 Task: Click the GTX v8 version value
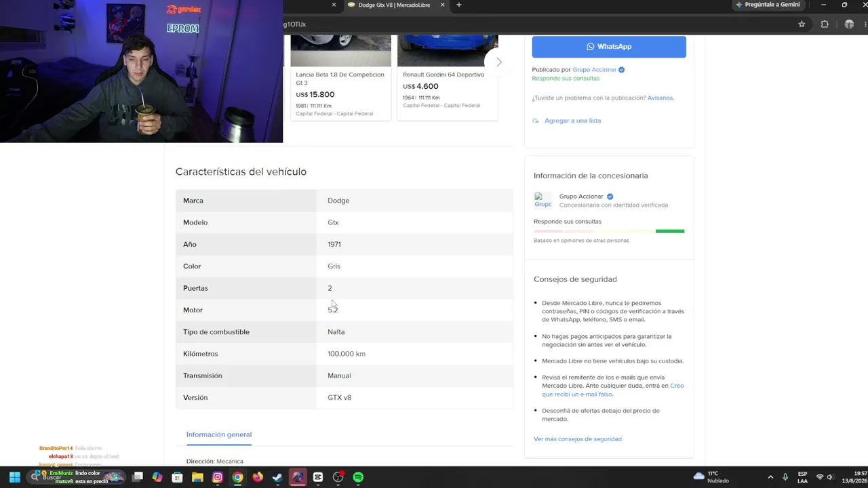[x=340, y=398]
